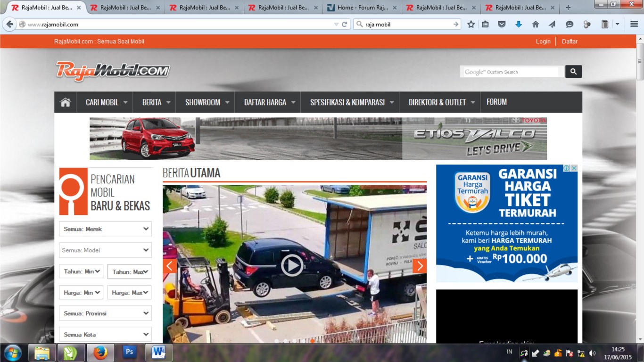Open the chat bubble Hello icon
644x362 pixels.
(x=570, y=25)
